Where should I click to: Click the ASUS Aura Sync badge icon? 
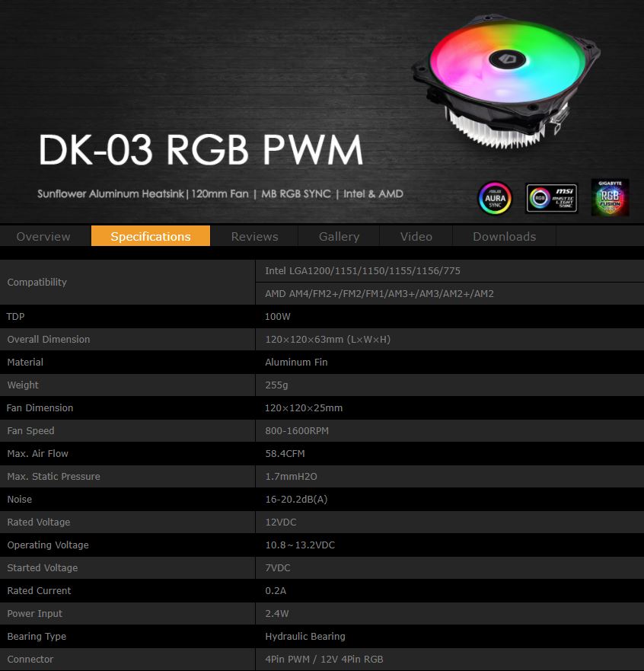point(496,197)
